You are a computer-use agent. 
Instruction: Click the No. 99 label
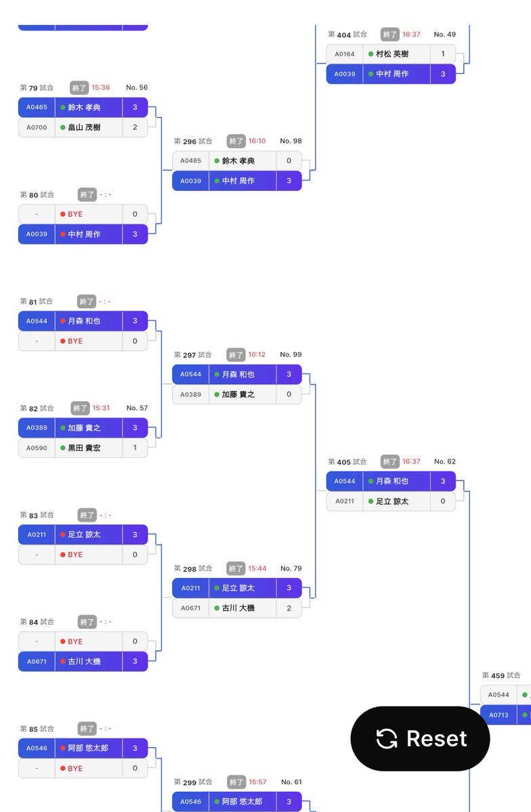click(291, 355)
